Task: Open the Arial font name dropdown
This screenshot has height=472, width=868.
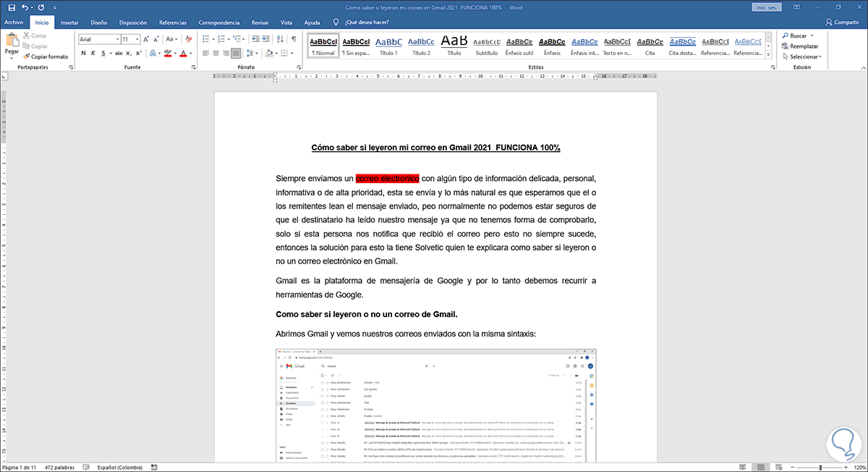Action: 117,39
